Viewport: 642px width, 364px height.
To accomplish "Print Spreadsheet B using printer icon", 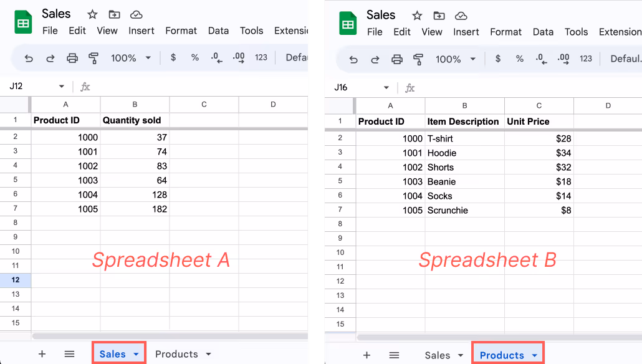I will (397, 59).
